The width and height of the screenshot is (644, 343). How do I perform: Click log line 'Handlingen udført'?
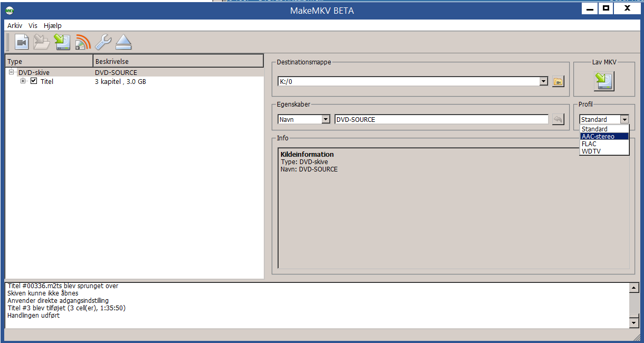point(34,315)
